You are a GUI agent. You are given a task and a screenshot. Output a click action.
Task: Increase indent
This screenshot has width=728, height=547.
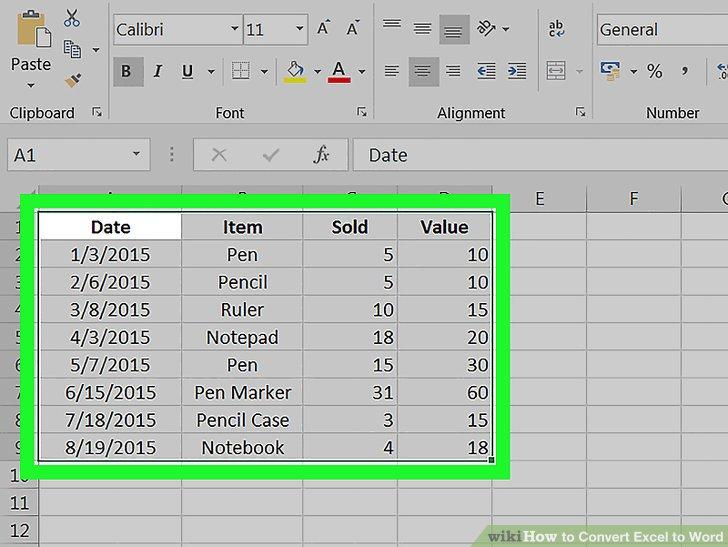[x=517, y=71]
